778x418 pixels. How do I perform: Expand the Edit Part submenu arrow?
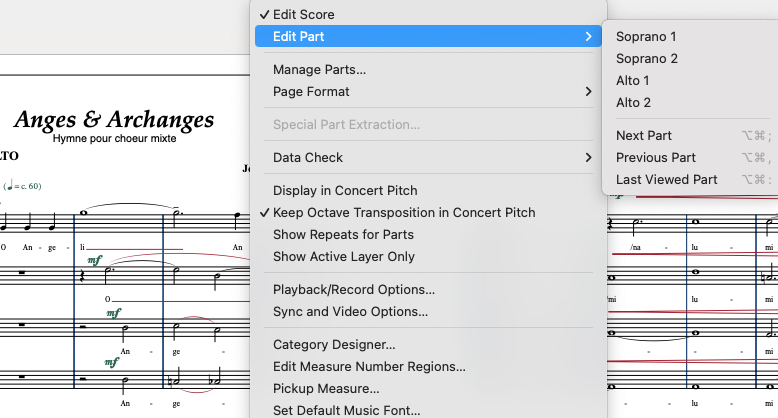coord(588,37)
